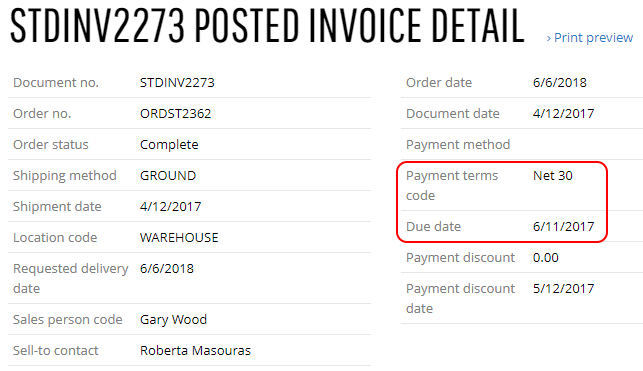This screenshot has height=371, width=643.
Task: Click due date 6/11/2017
Action: coord(563,227)
